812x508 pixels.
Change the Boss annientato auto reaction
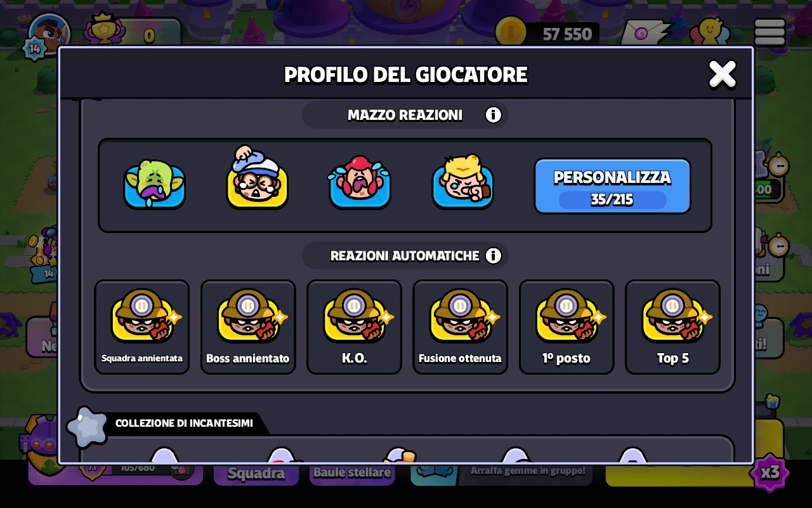point(248,327)
